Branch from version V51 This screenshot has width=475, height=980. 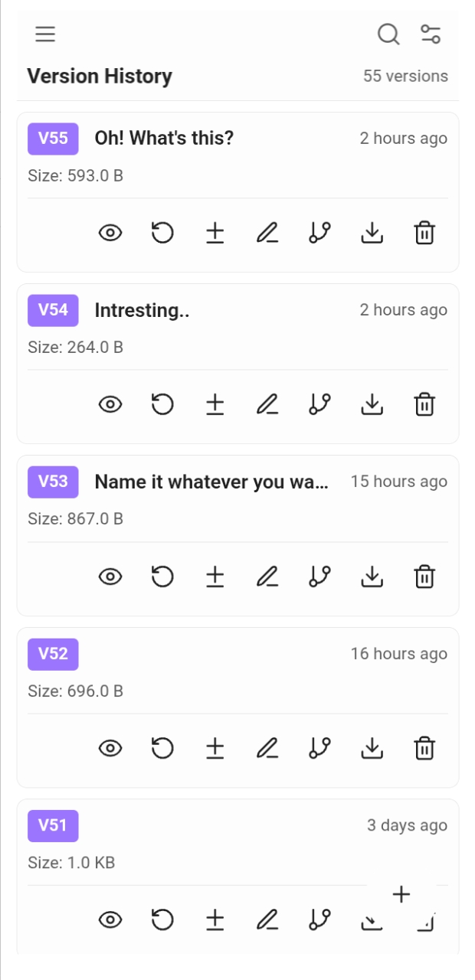319,920
